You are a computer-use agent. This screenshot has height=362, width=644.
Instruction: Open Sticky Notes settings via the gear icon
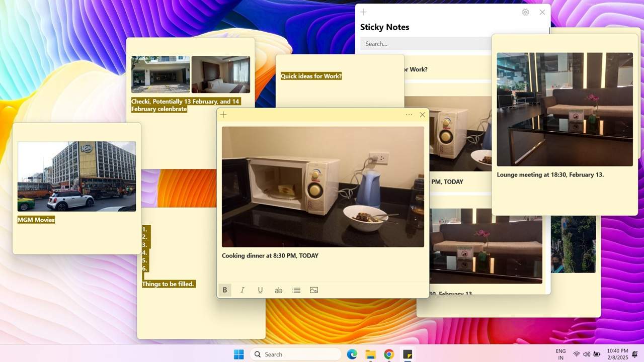525,12
